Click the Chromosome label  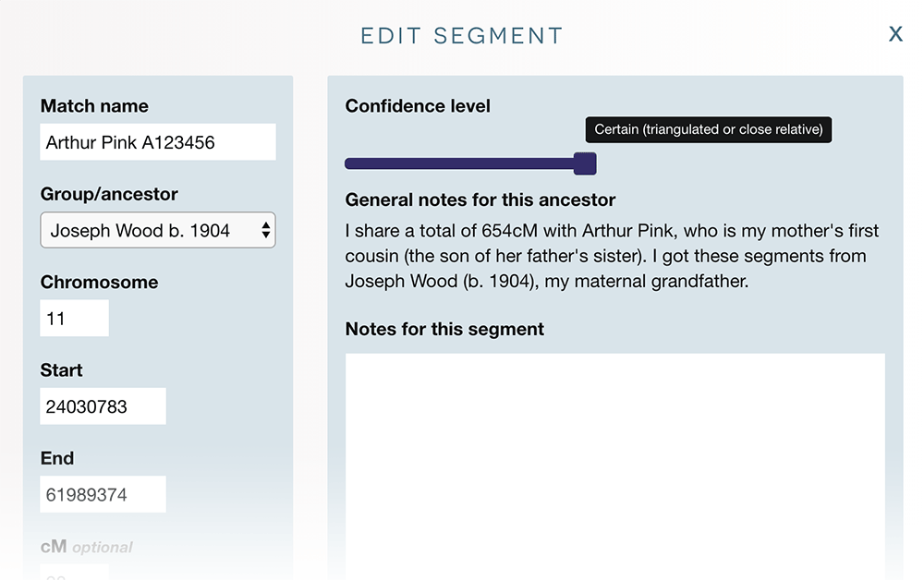(x=99, y=282)
